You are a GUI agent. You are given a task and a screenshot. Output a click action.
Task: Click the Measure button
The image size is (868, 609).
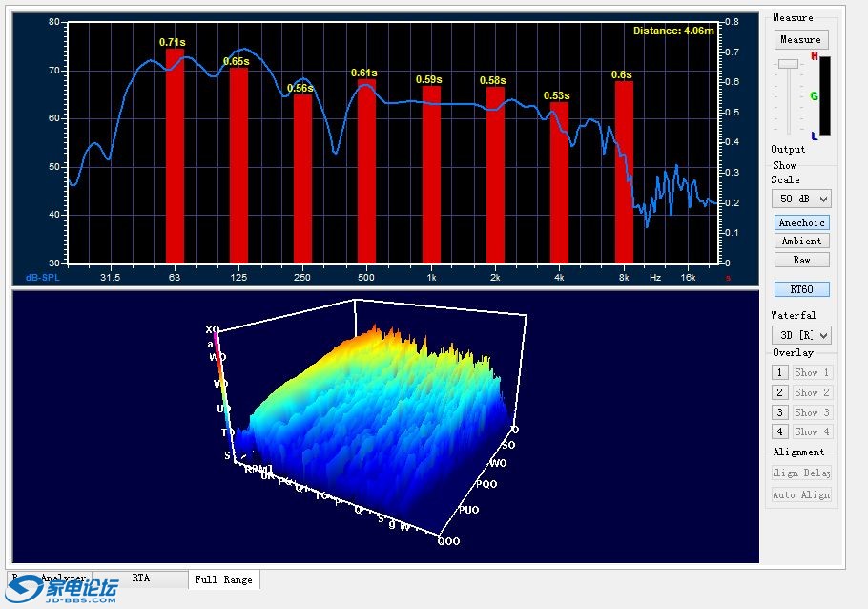point(800,40)
